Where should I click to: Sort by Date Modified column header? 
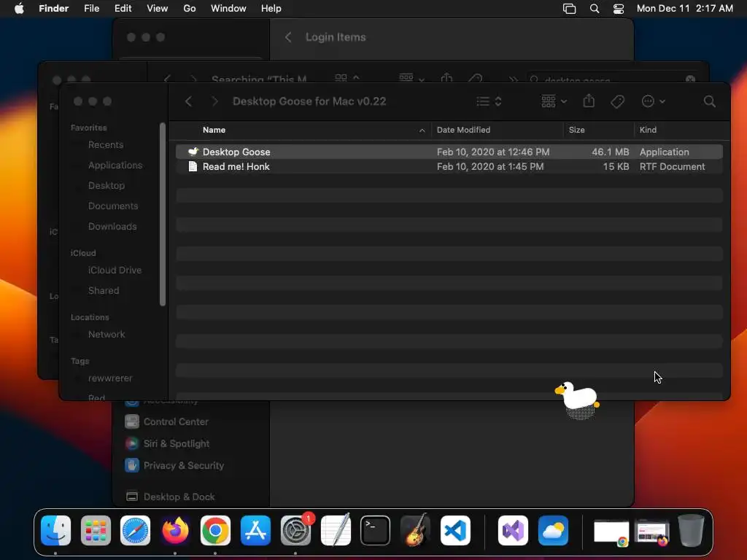click(x=463, y=130)
